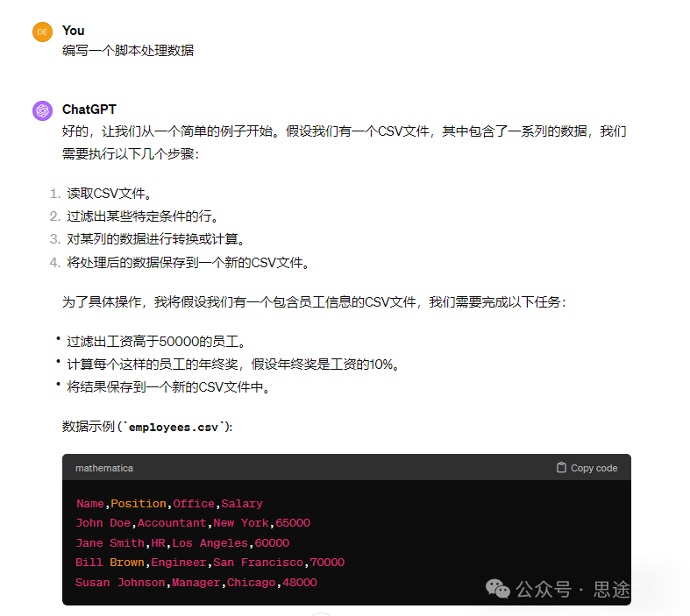This screenshot has height=616, width=690.
Task: Click the bullet about 10% year-end bonus
Action: (233, 365)
